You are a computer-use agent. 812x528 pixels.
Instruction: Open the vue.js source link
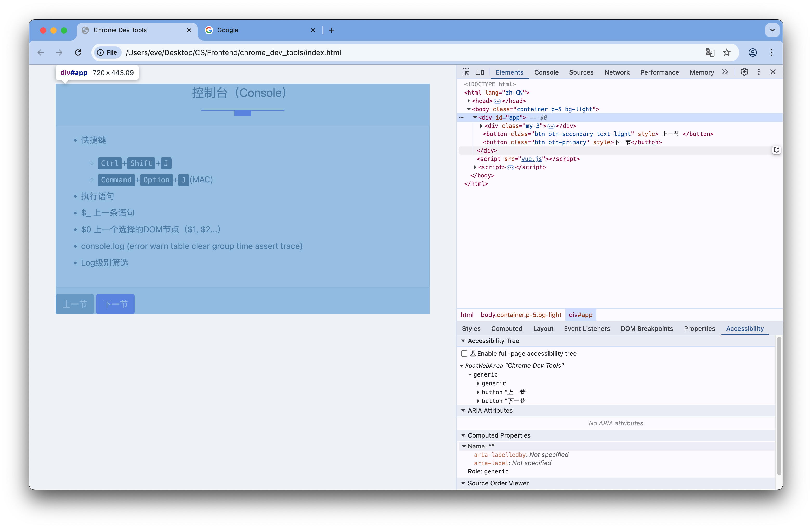click(531, 159)
